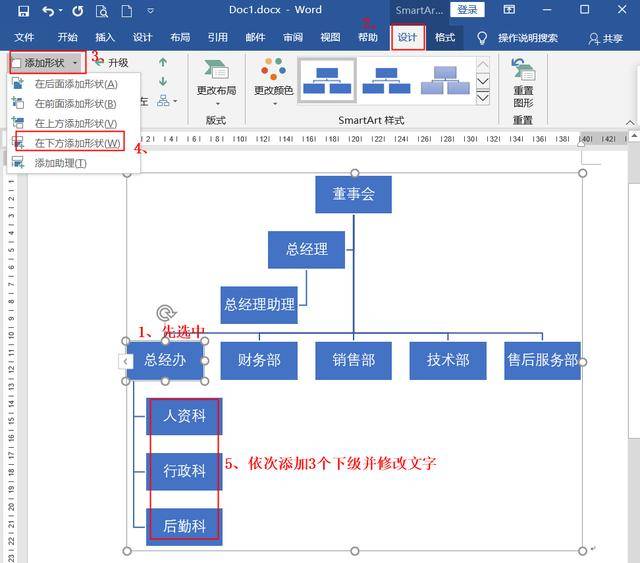
Task: Select the 行政科 shape
Action: (184, 472)
